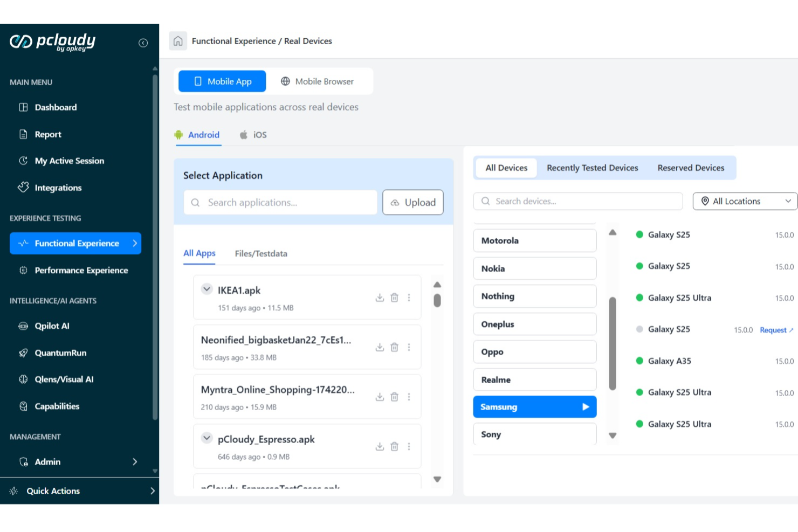Open more options for IKEA1.apk
The width and height of the screenshot is (798, 532).
click(409, 298)
